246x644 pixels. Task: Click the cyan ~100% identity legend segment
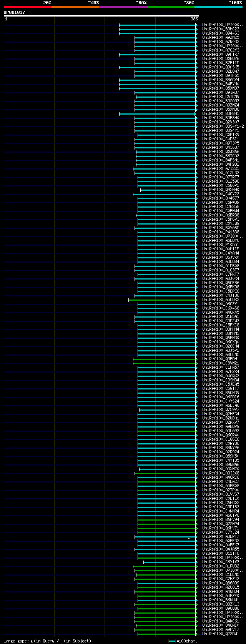(x=218, y=7)
